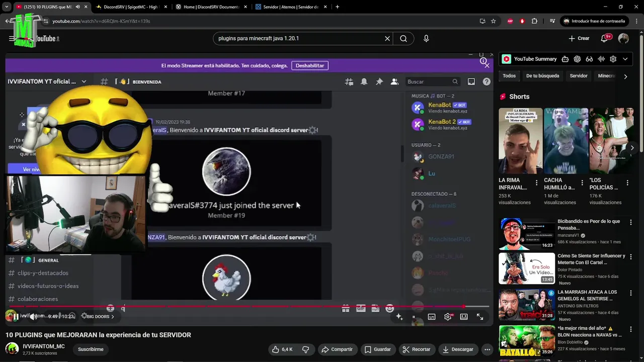Click the magnifier search button
The image size is (644, 362).
click(x=404, y=38)
